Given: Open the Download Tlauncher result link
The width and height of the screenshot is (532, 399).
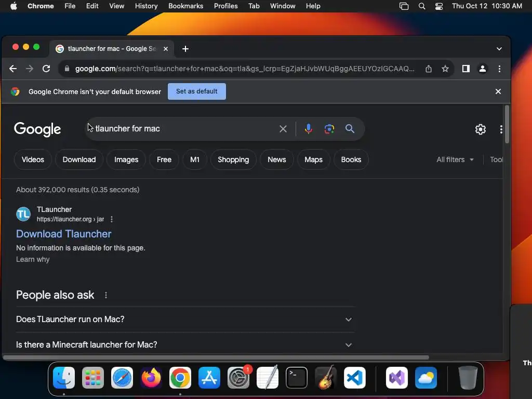Looking at the screenshot, I should pos(64,234).
